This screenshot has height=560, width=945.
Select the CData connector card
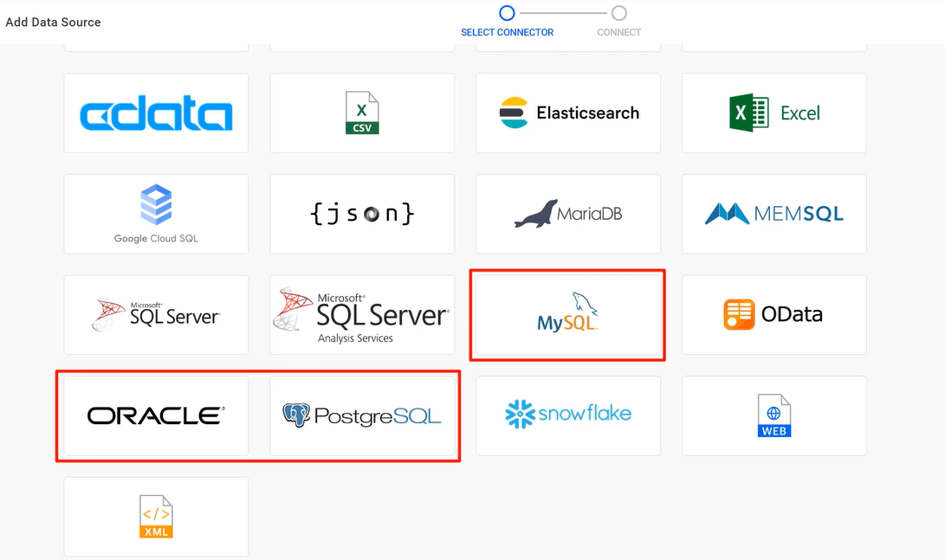[156, 113]
